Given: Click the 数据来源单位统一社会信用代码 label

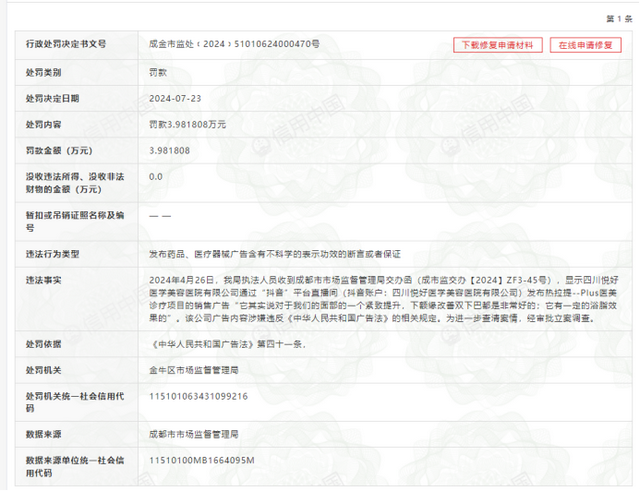Looking at the screenshot, I should pos(75,467).
